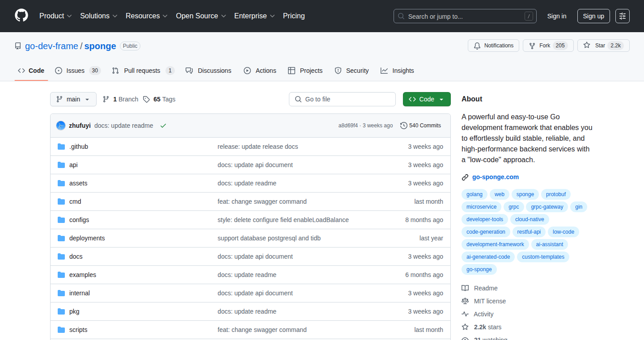Click the assets folder icon
Viewport: 644px width, 340px height.
point(61,183)
